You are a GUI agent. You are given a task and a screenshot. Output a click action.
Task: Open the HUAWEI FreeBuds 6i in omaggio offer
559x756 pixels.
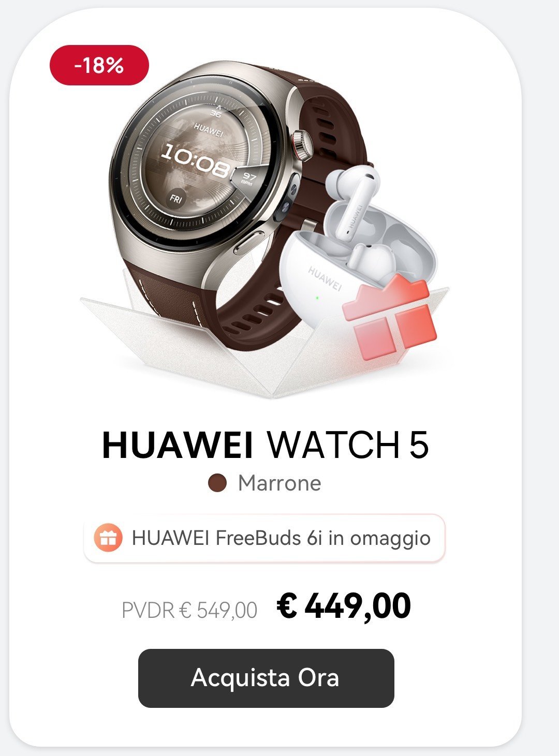pyautogui.click(x=264, y=538)
